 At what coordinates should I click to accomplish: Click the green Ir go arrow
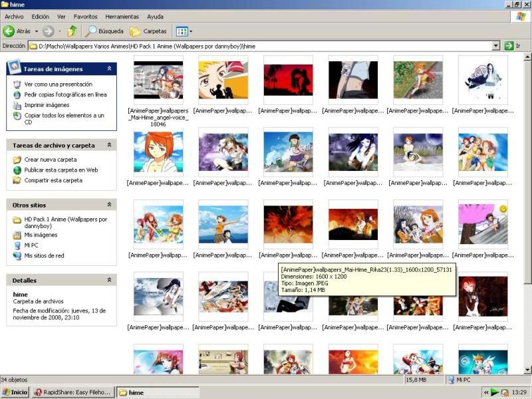pos(509,46)
